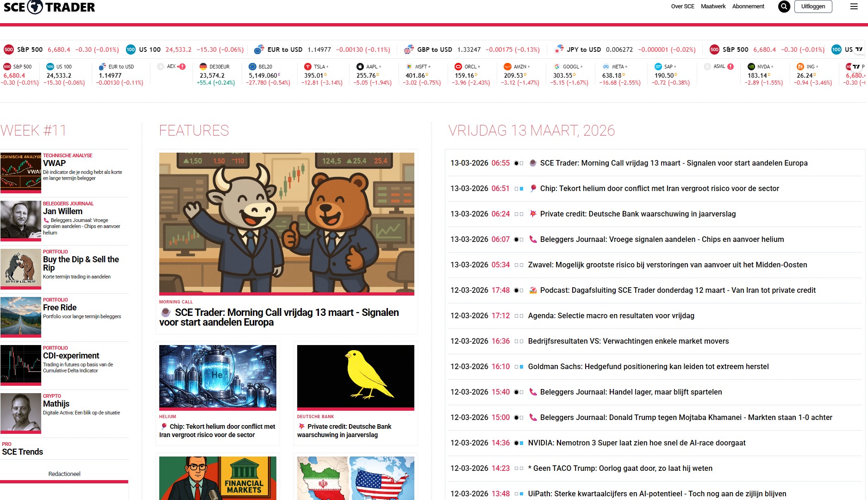Click the META logo icon
868x500 pixels.
pos(606,67)
